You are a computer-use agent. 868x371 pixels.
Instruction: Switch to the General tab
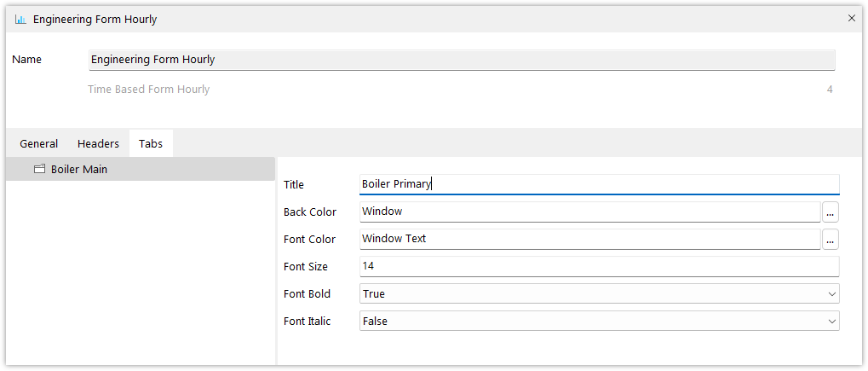38,143
